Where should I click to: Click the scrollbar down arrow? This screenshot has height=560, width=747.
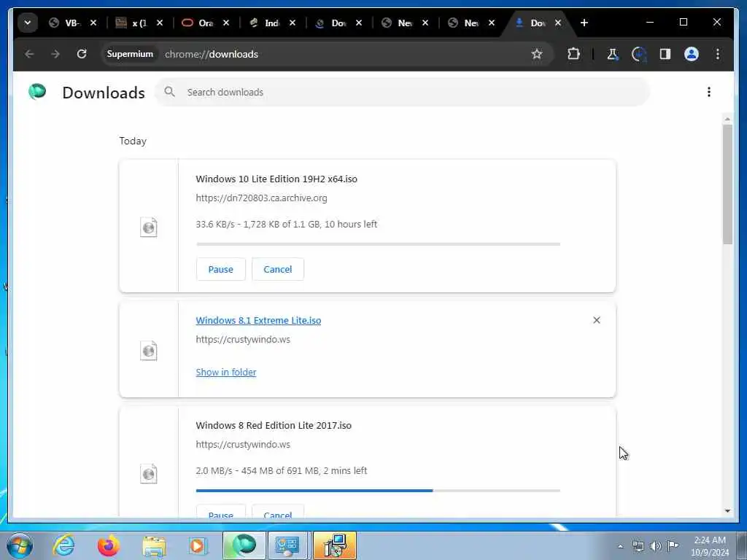pyautogui.click(x=727, y=511)
